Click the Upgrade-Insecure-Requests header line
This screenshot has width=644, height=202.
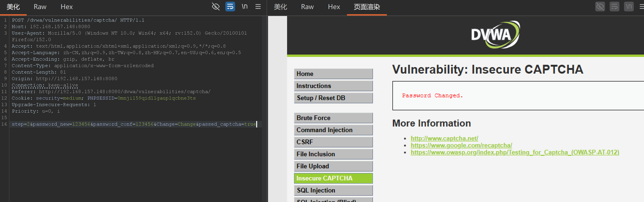point(54,104)
